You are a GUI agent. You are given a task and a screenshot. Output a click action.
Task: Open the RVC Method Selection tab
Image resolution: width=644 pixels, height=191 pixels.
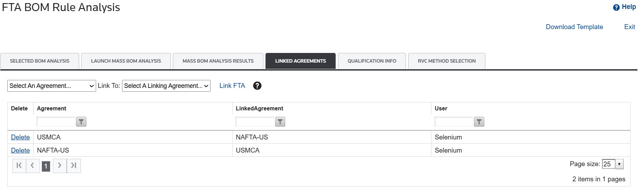pyautogui.click(x=447, y=61)
